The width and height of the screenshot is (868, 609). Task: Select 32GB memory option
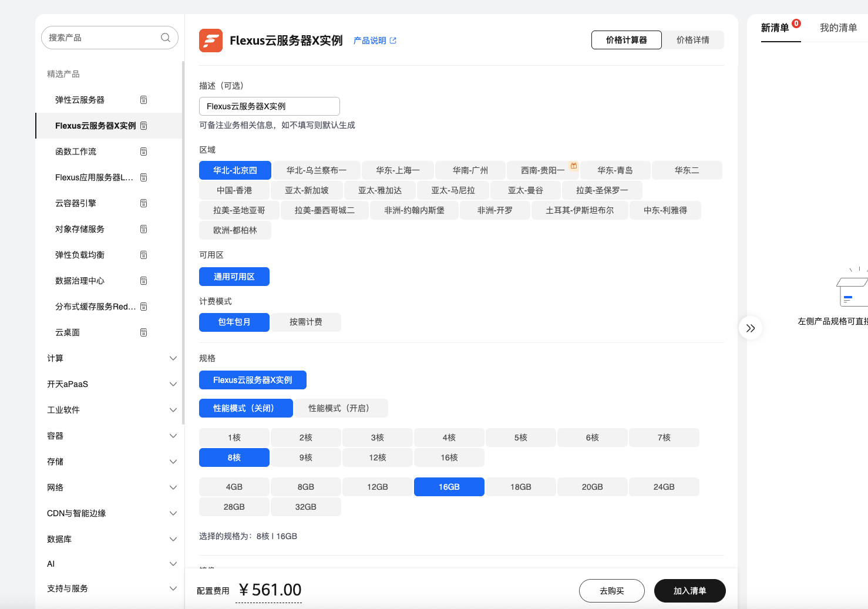[306, 507]
